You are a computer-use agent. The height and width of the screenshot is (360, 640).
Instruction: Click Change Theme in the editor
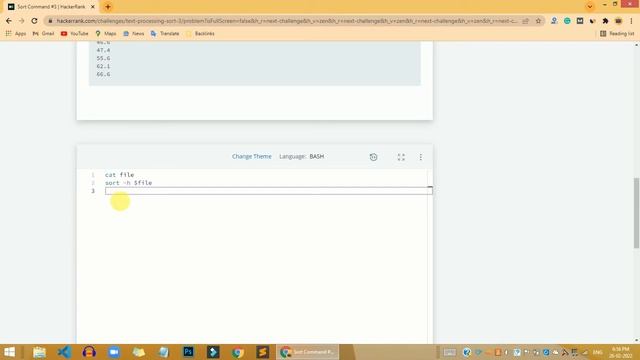point(251,156)
